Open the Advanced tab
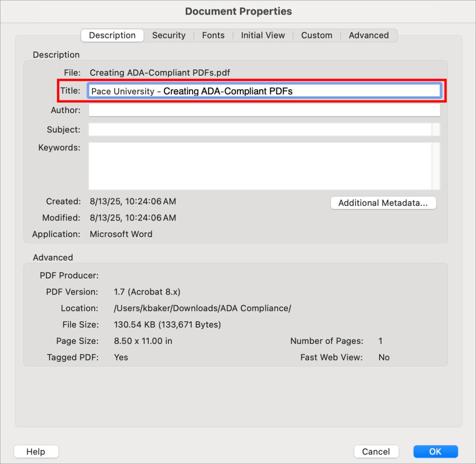Screen dimensions: 476x464 pos(369,35)
